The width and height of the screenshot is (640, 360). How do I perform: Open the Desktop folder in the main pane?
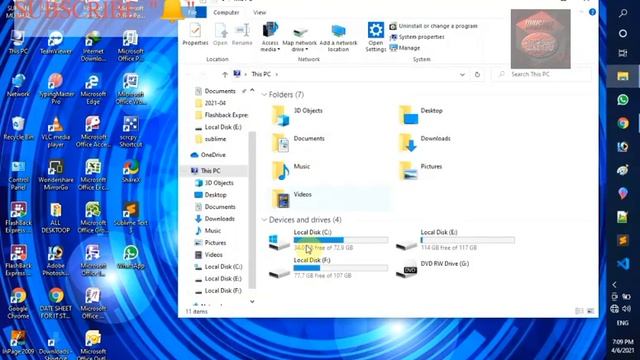pos(420,115)
